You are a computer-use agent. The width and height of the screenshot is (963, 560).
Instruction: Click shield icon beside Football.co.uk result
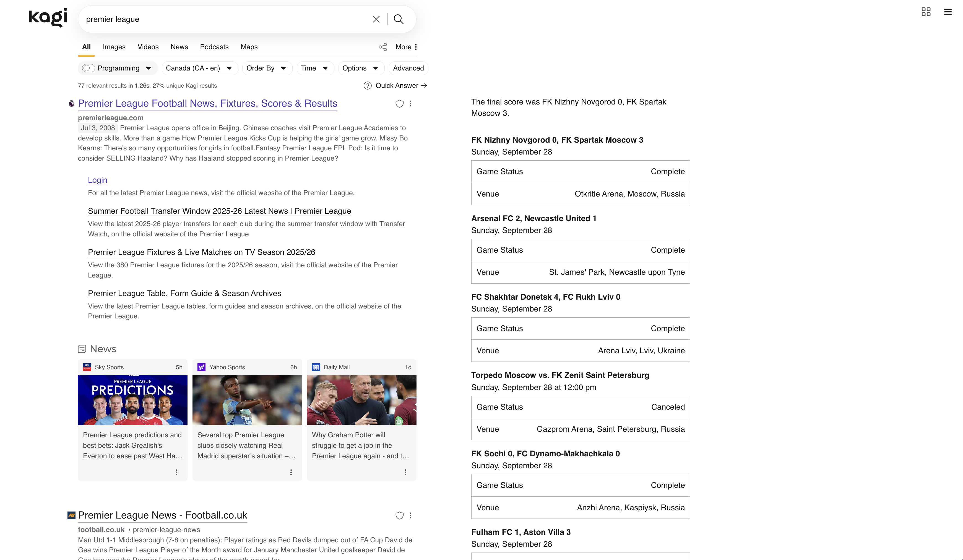pos(399,515)
